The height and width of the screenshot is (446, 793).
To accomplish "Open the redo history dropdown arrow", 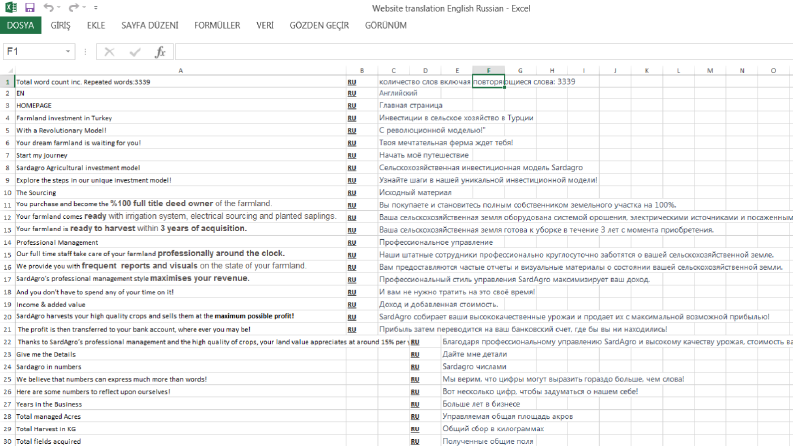I will [84, 8].
